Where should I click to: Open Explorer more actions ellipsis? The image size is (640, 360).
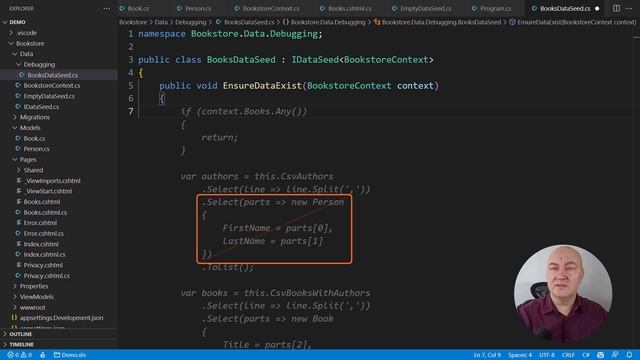tap(107, 9)
